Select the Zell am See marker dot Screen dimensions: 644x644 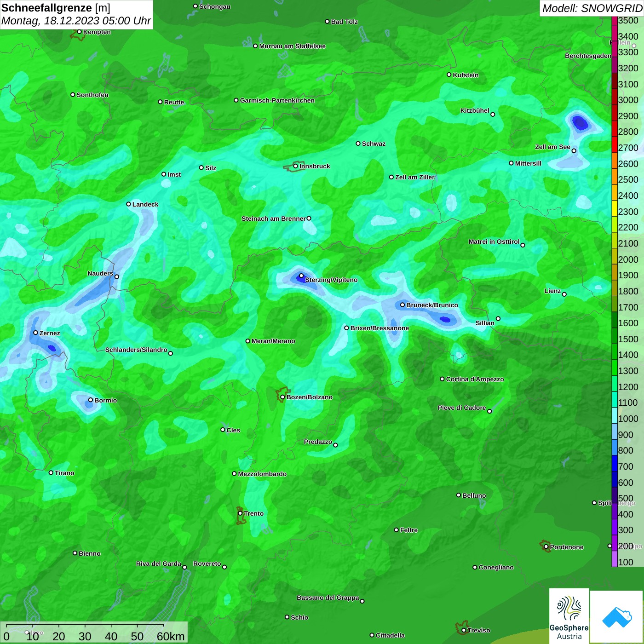(574, 150)
